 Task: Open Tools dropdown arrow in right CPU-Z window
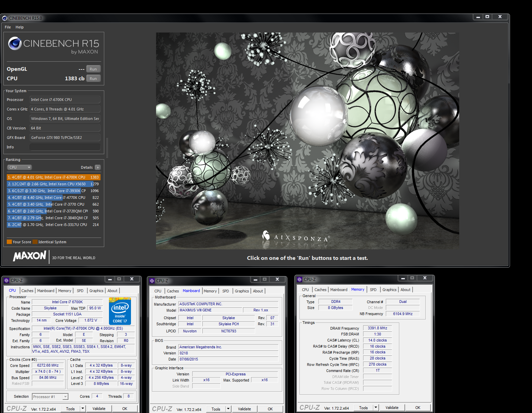pos(376,408)
